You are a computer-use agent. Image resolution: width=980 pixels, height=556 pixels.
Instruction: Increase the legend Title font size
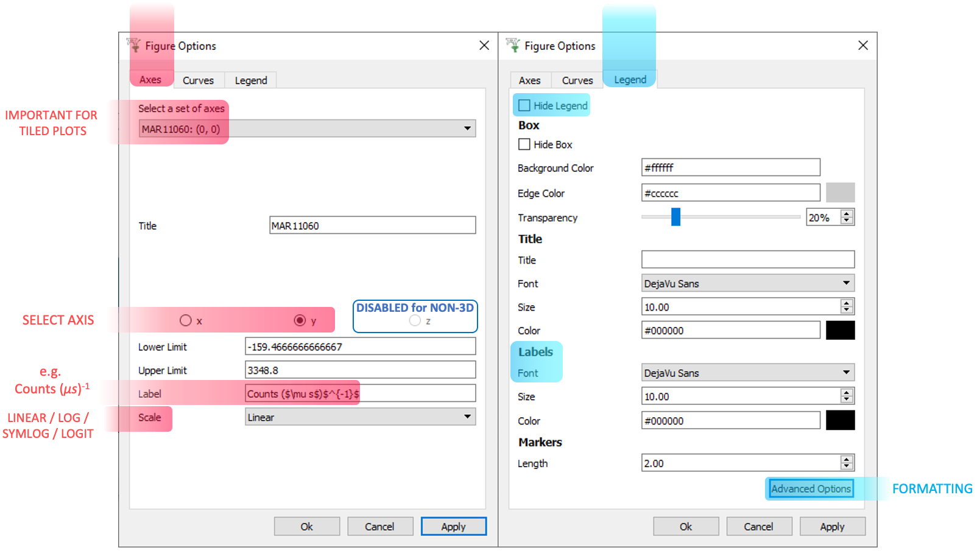(x=847, y=303)
